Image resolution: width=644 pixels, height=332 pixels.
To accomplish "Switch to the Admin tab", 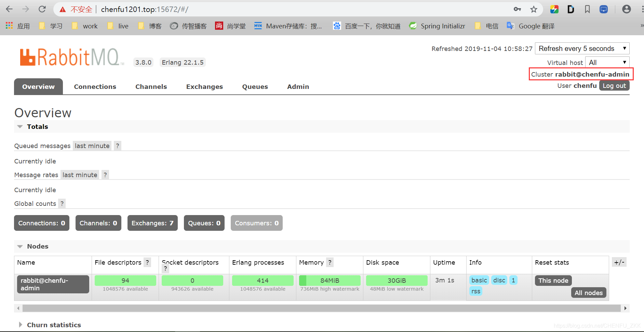I will click(298, 87).
